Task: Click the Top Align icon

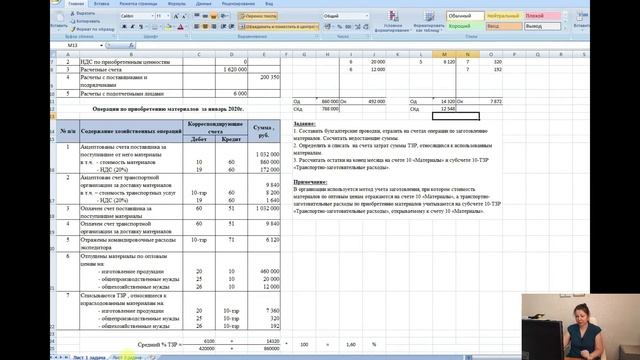Action: pyautogui.click(x=197, y=16)
